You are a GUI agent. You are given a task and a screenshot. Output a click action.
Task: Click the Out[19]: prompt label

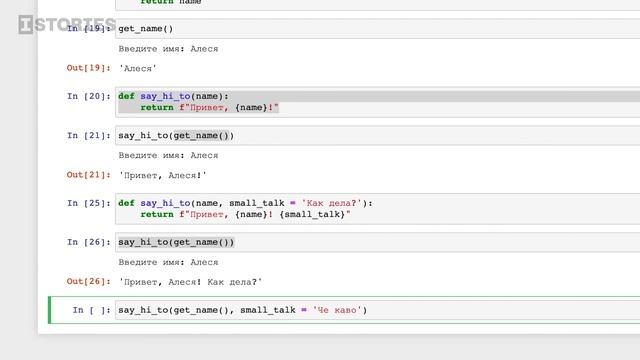pos(89,68)
